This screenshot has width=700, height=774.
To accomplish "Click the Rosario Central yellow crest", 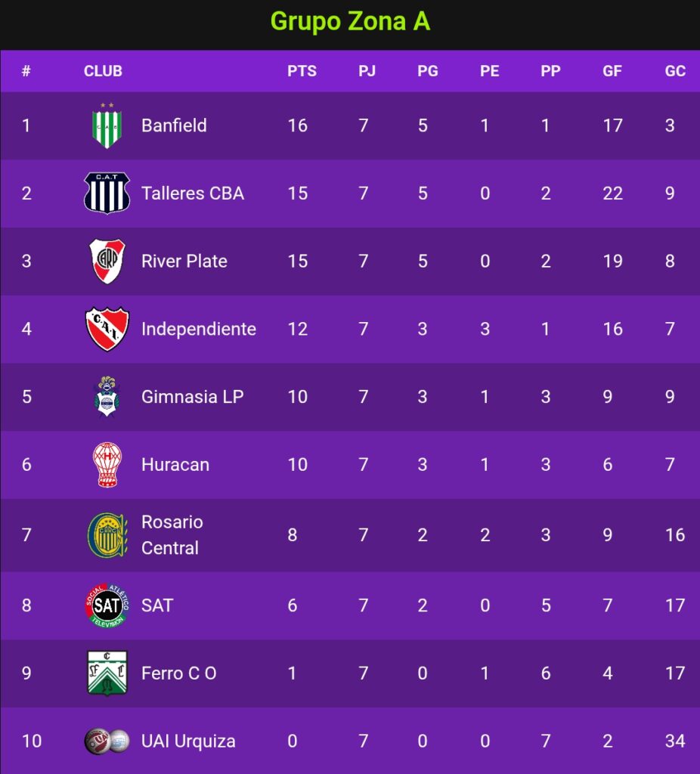I will (107, 535).
